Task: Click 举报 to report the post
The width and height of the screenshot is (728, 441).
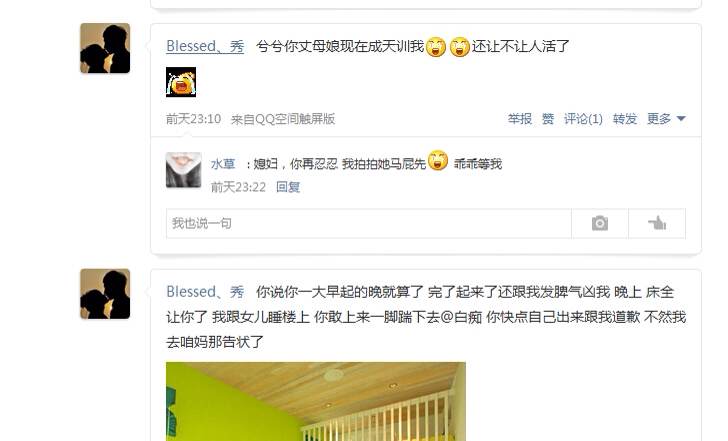Action: [520, 119]
